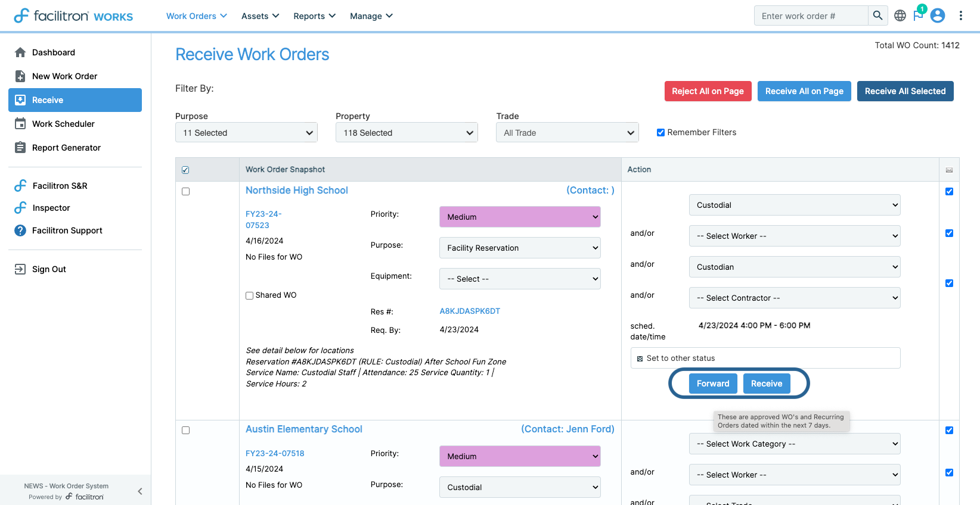This screenshot has height=505, width=980.
Task: Open Austin Elementary Select Worker dropdown
Action: (x=795, y=475)
